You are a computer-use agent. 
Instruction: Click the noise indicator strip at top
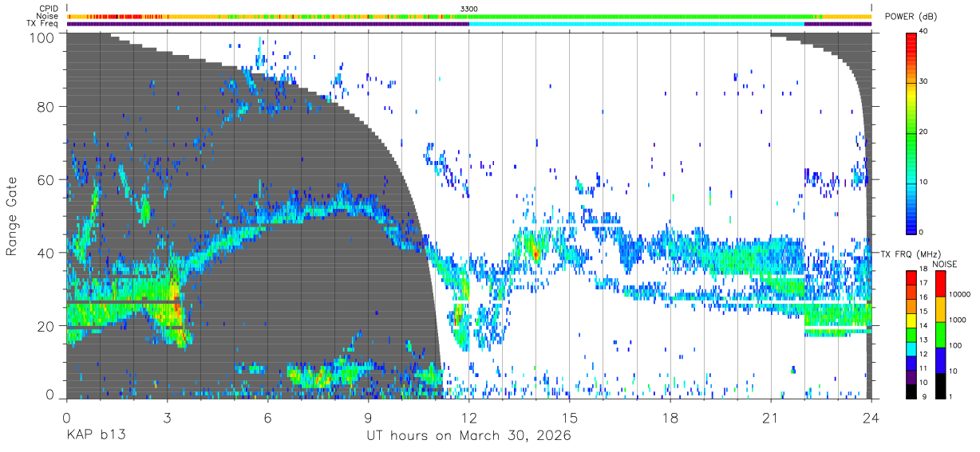pos(469,16)
